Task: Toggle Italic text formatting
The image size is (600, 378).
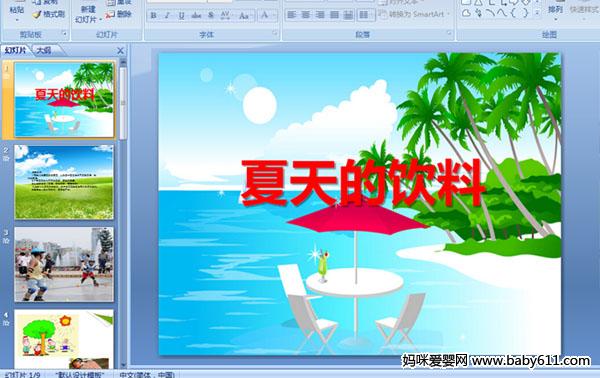Action: click(x=167, y=16)
